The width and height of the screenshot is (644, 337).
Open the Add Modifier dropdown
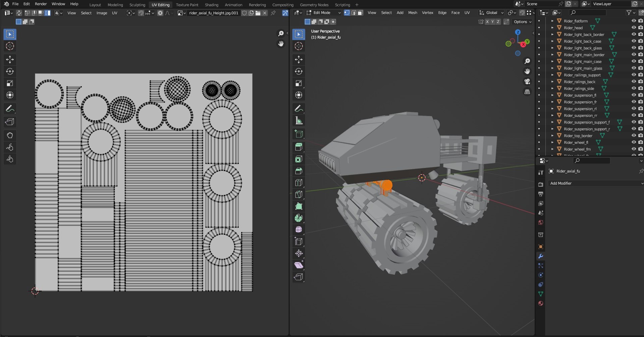(595, 183)
